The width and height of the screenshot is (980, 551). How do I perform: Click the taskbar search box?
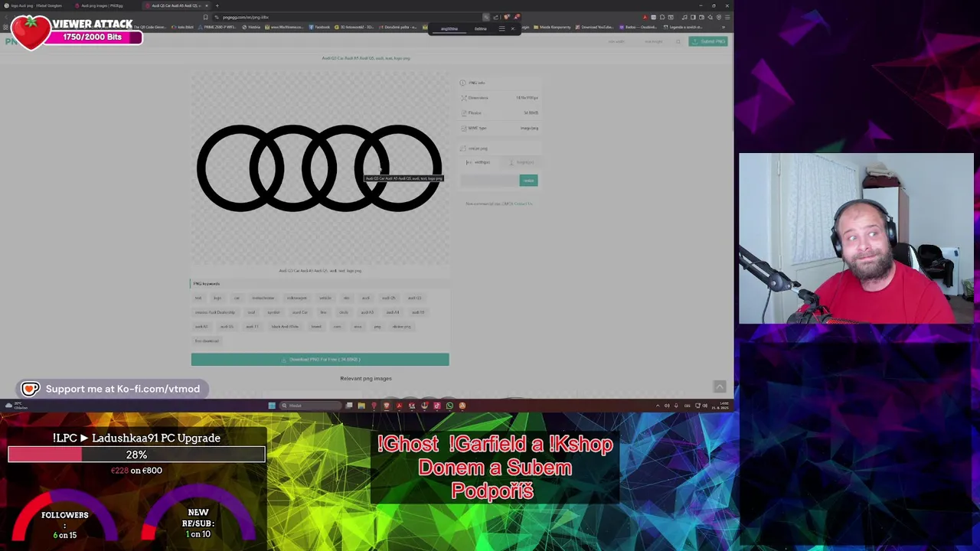311,406
